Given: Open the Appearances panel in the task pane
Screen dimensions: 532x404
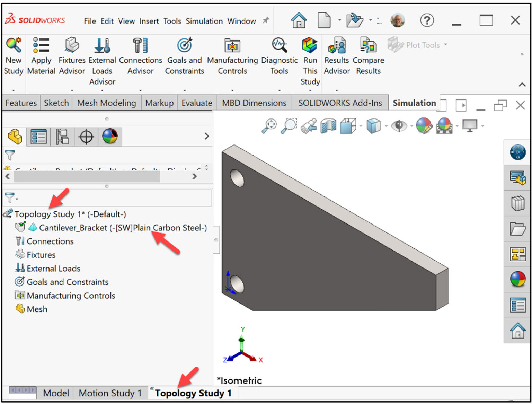Looking at the screenshot, I should tap(517, 279).
